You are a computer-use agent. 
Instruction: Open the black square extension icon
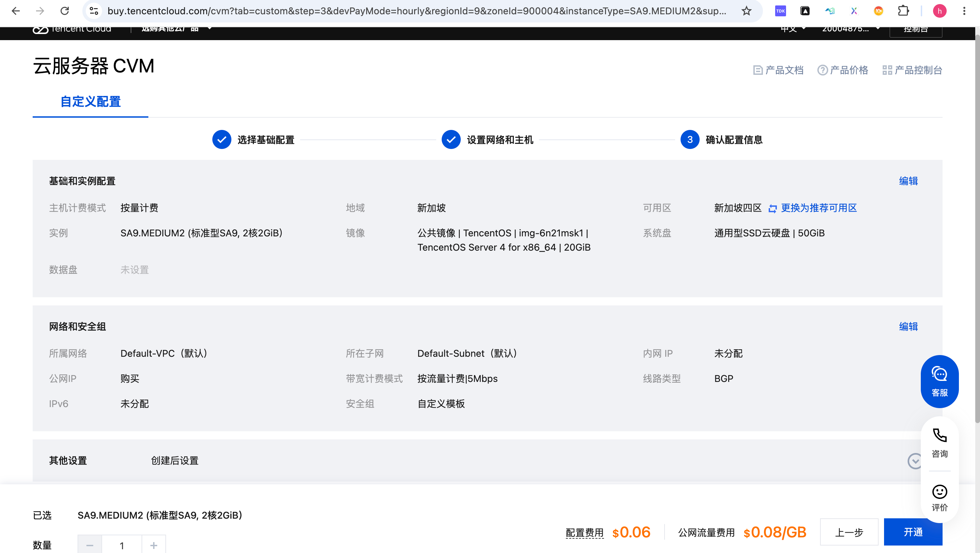pyautogui.click(x=805, y=11)
